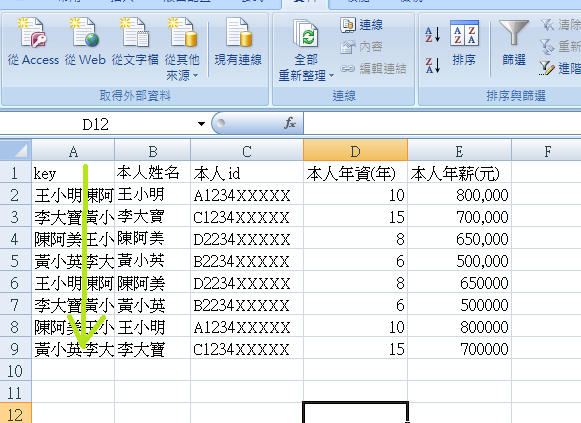
Task: Click cell D3 with value 15
Action: pos(355,217)
